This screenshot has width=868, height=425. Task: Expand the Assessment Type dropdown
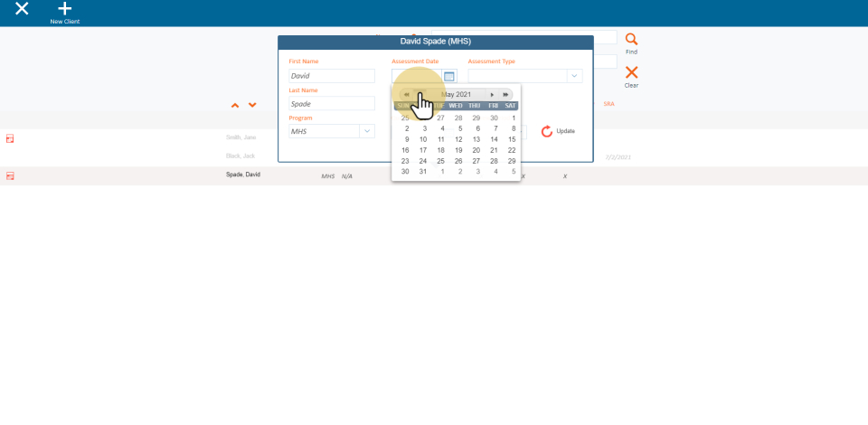573,76
